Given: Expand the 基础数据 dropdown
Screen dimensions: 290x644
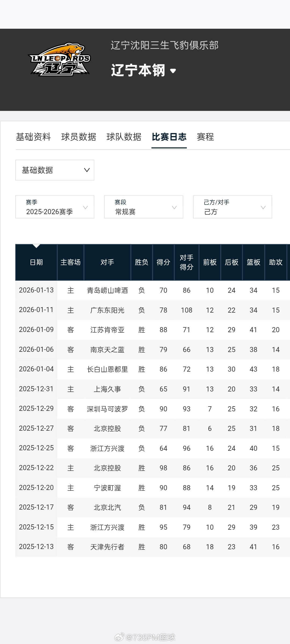Looking at the screenshot, I should 55,170.
